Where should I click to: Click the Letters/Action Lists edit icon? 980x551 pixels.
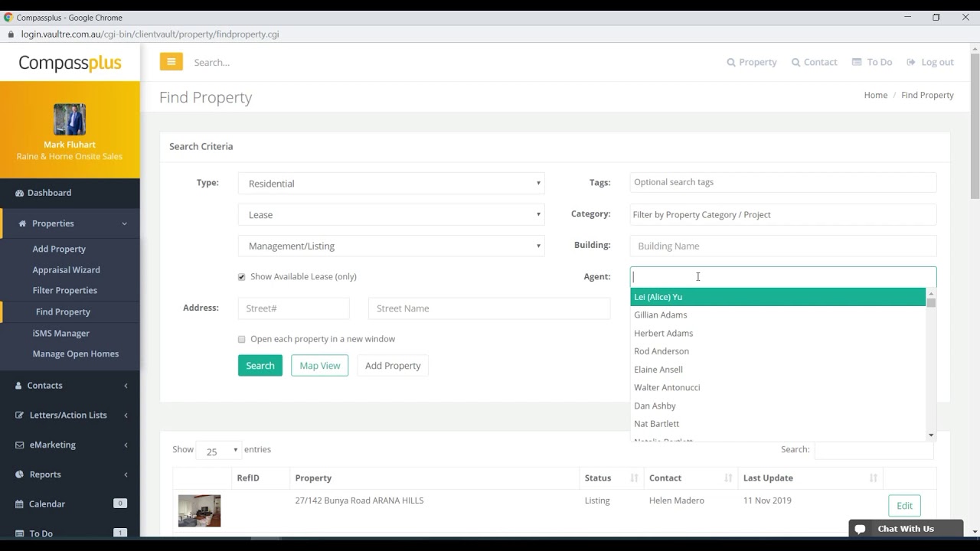[x=20, y=415]
